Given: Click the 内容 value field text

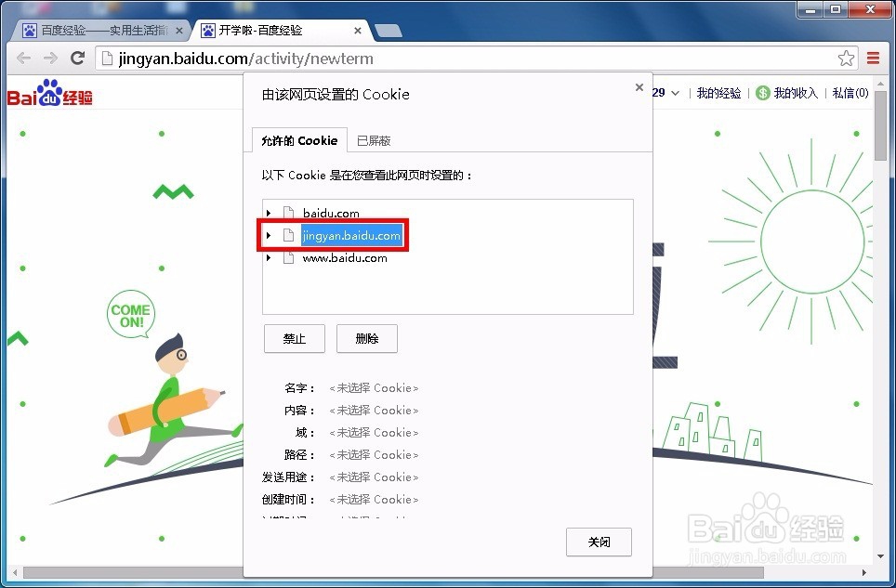Looking at the screenshot, I should coord(374,411).
